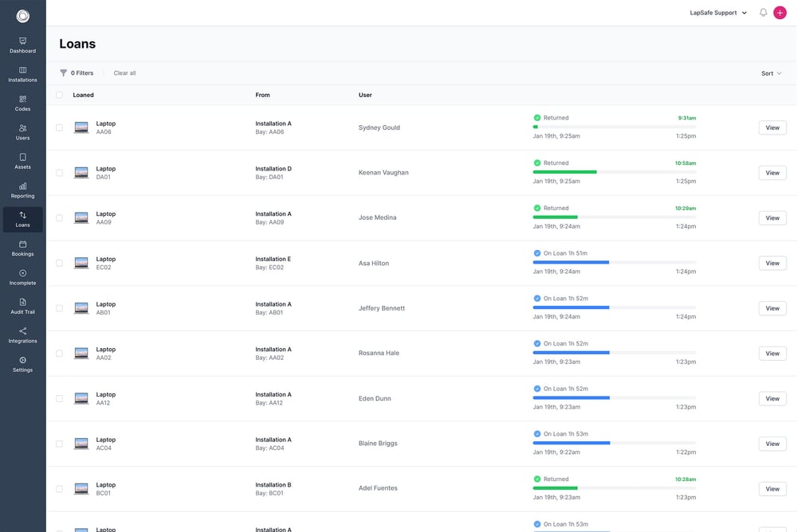Select the Bookings sidebar icon

point(22,248)
